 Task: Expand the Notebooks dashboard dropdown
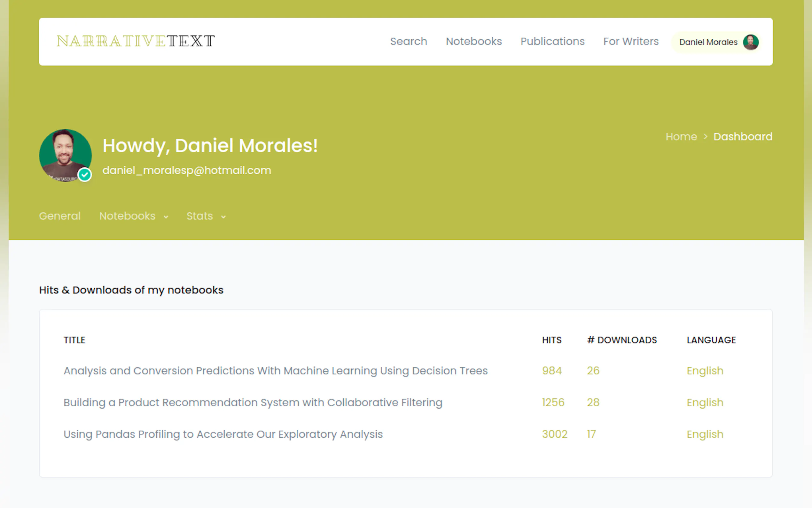point(134,216)
